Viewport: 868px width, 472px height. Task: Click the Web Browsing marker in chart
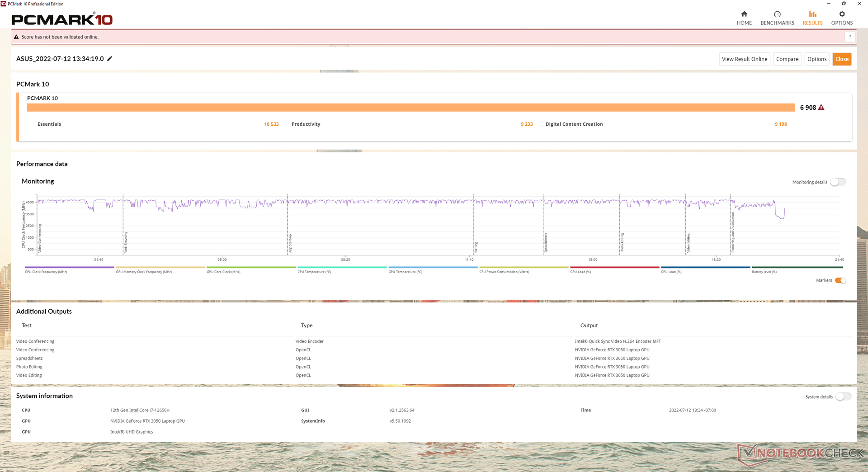click(x=126, y=242)
